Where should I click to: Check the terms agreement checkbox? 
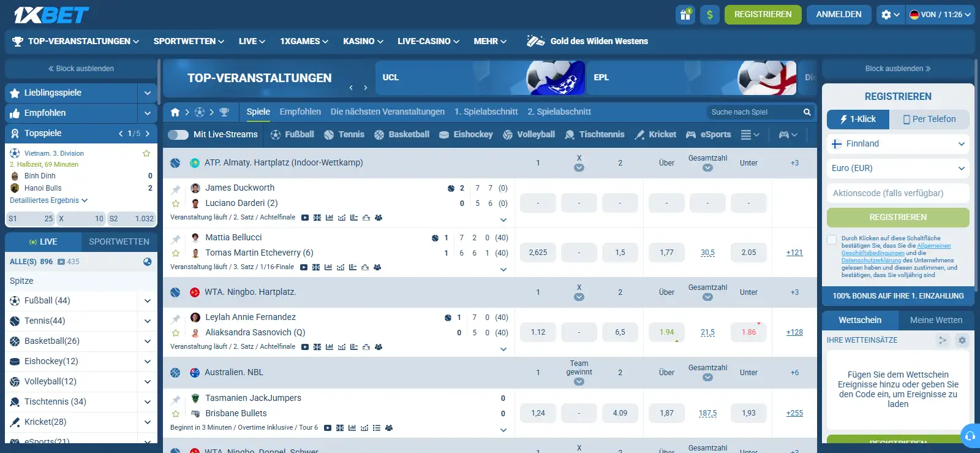tap(832, 240)
